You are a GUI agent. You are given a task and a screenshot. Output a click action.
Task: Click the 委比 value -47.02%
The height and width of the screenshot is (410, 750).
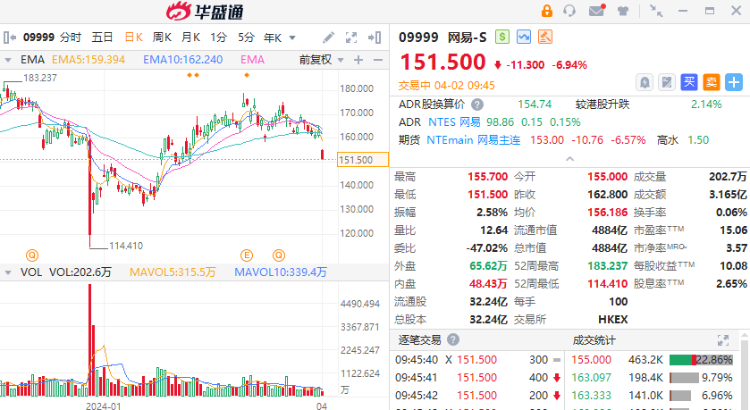pyautogui.click(x=486, y=248)
